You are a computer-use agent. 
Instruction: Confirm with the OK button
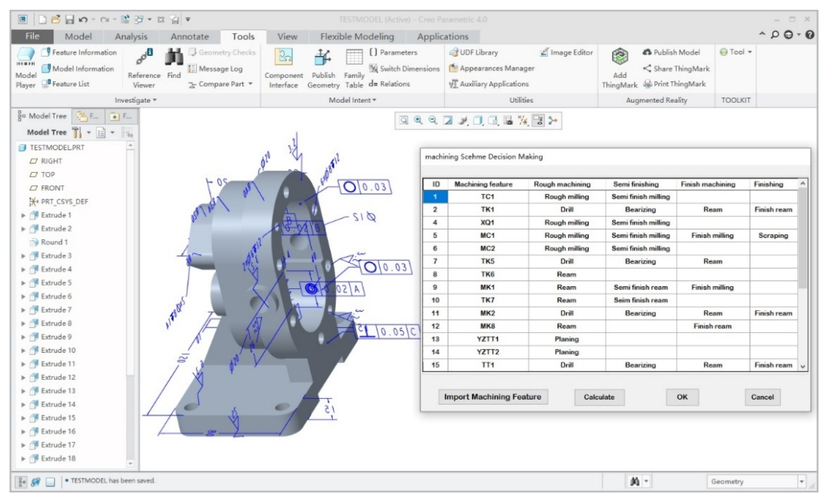pos(682,397)
